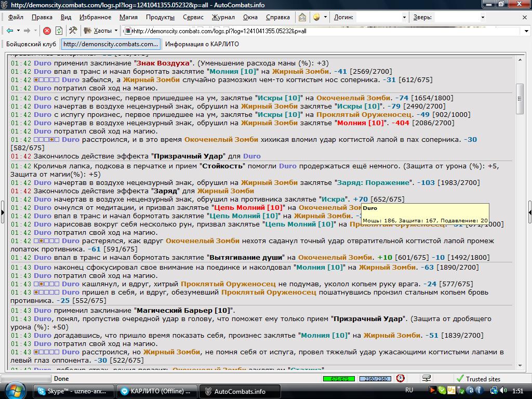Click the orange play tray icon

[x=432, y=391]
